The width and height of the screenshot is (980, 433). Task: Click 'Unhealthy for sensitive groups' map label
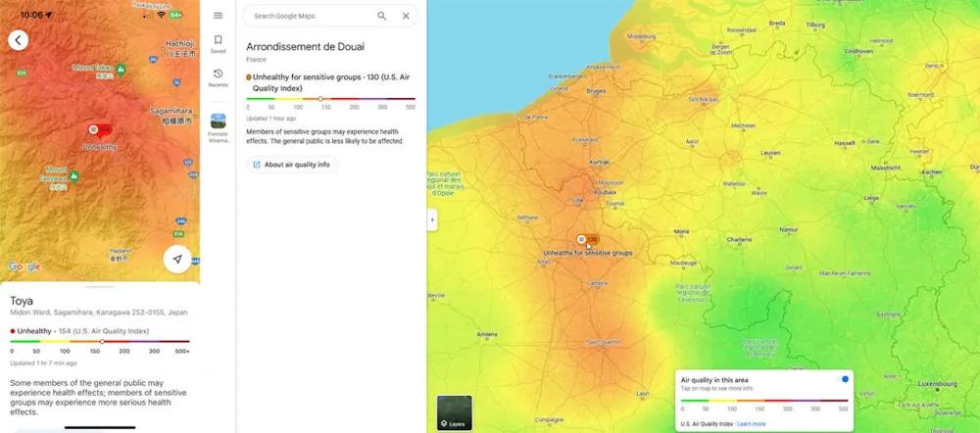coord(587,253)
